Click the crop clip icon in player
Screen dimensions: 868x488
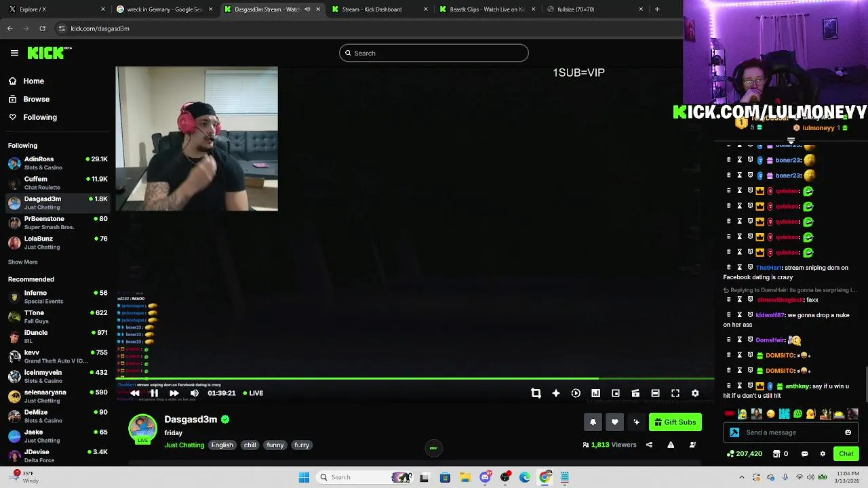[536, 393]
